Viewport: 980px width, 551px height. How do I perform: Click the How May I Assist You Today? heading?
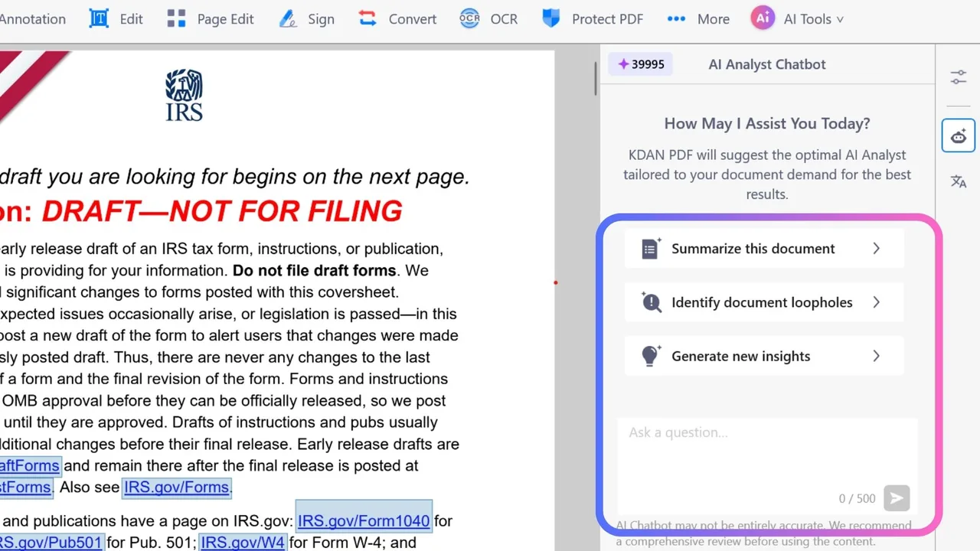tap(767, 123)
